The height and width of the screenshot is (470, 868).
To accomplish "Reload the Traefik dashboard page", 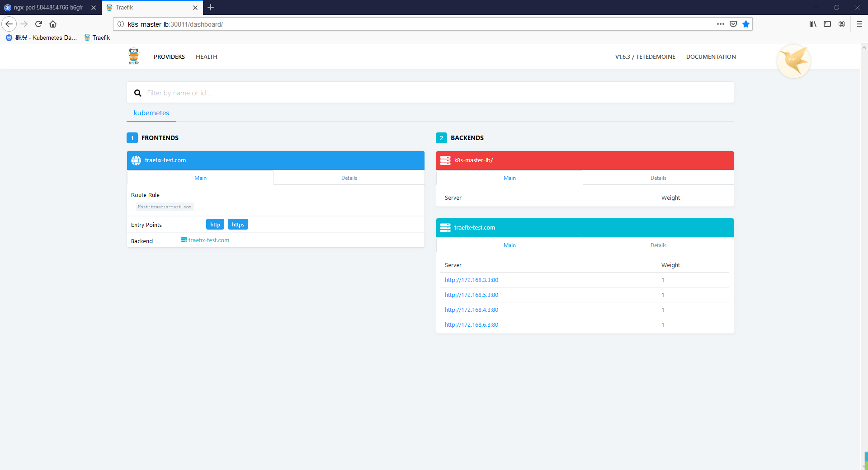I will click(x=38, y=24).
